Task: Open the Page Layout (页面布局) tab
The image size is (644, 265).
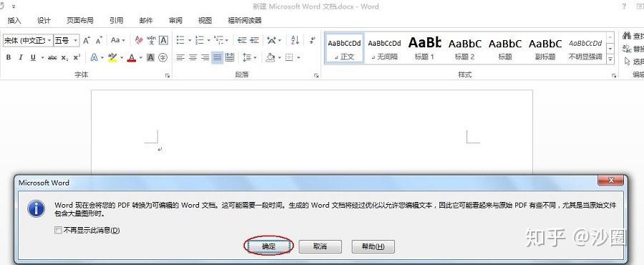Action: pos(80,20)
